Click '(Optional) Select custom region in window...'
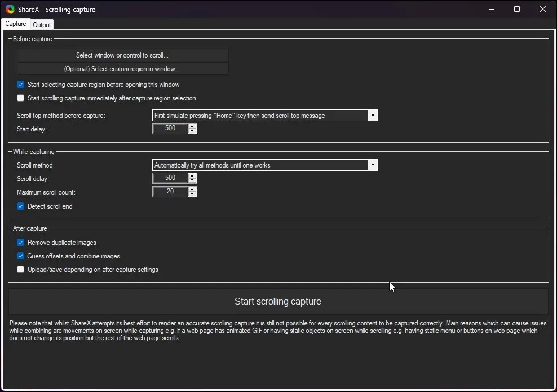 [122, 68]
